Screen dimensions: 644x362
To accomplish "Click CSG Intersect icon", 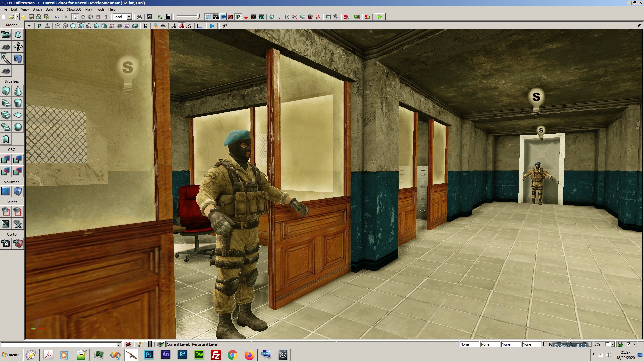I will pyautogui.click(x=6, y=171).
